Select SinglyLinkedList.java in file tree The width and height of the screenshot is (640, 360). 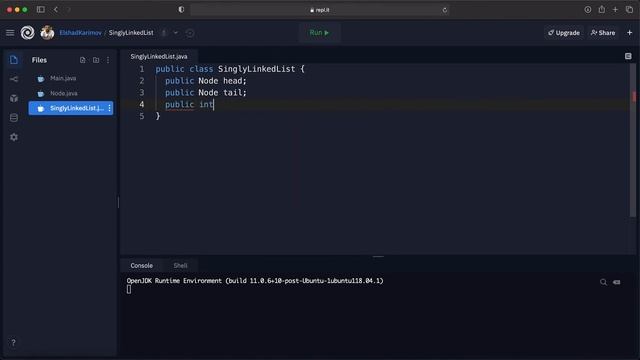tap(71, 108)
